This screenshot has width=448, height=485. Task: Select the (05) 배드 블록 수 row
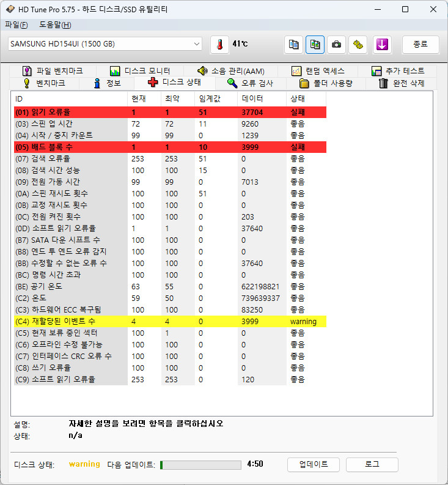[170, 147]
